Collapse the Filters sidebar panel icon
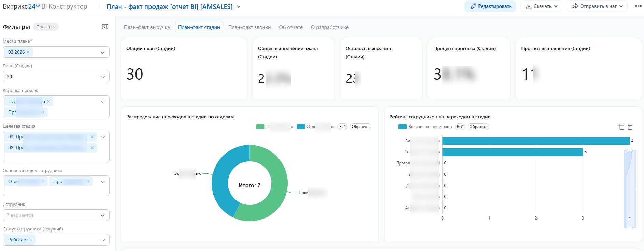This screenshot has width=644, height=251. [105, 27]
